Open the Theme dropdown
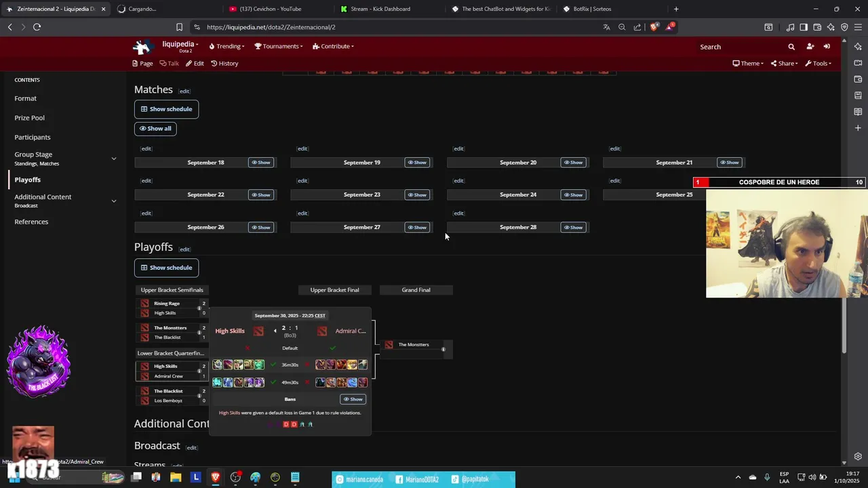The height and width of the screenshot is (488, 868). pyautogui.click(x=748, y=63)
